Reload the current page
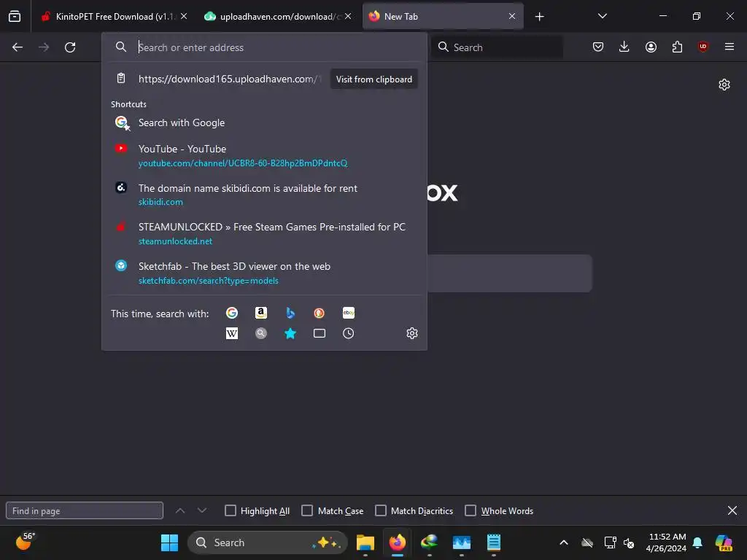Screen dimensions: 747x560 pos(70,47)
